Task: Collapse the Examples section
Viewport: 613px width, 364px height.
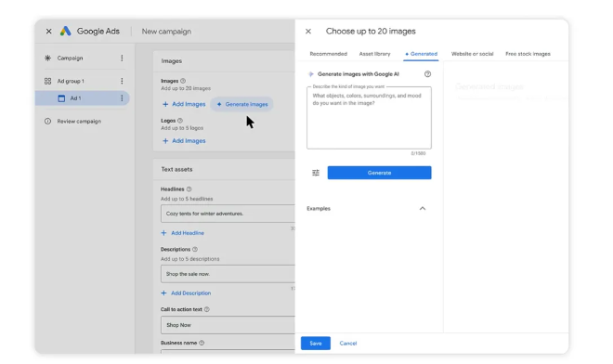Action: click(423, 208)
